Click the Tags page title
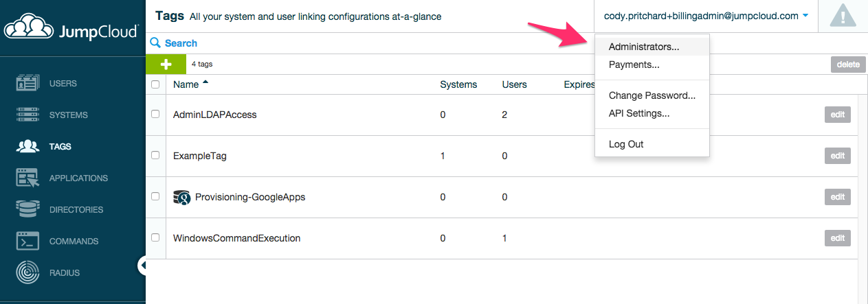The width and height of the screenshot is (868, 304). (170, 16)
